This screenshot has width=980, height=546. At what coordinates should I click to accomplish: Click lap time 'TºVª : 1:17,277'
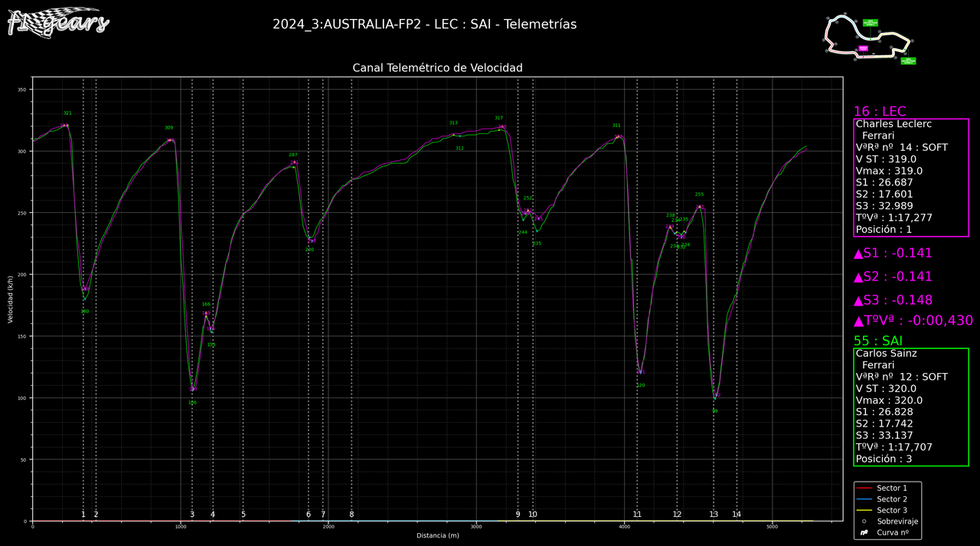click(894, 218)
